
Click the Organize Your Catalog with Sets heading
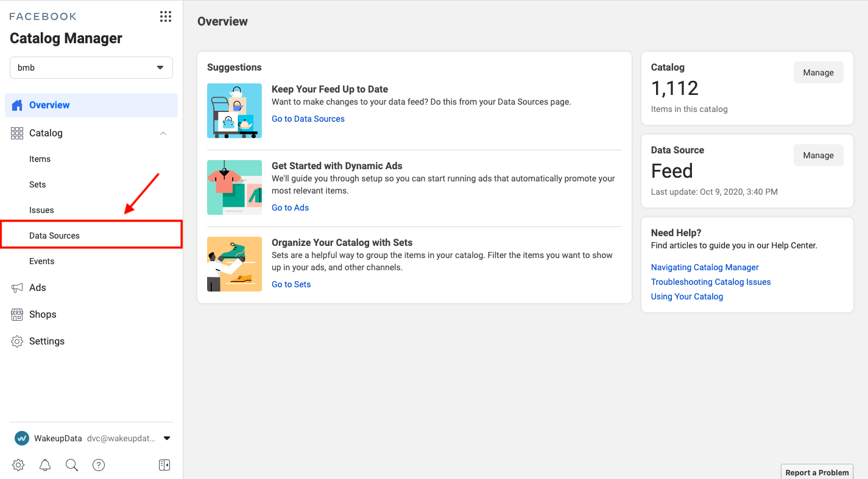click(x=342, y=242)
